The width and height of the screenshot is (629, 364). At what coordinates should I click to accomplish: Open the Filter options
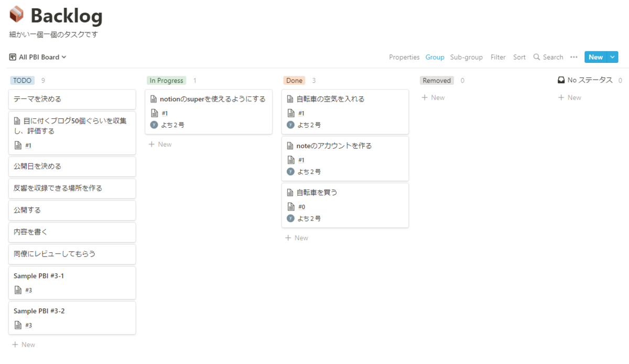click(x=498, y=57)
